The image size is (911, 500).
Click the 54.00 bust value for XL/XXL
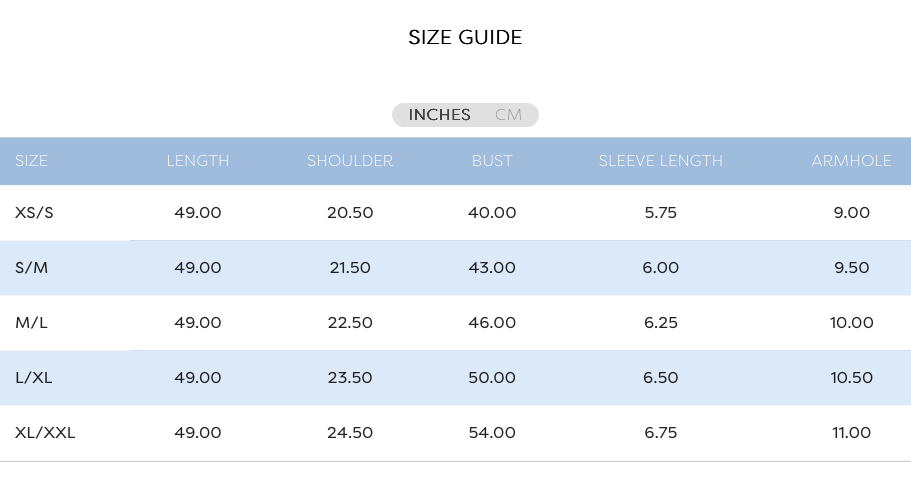point(492,433)
